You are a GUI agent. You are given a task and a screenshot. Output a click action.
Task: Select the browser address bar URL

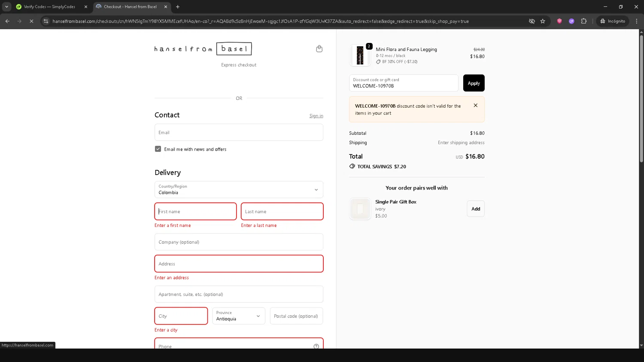(x=261, y=21)
